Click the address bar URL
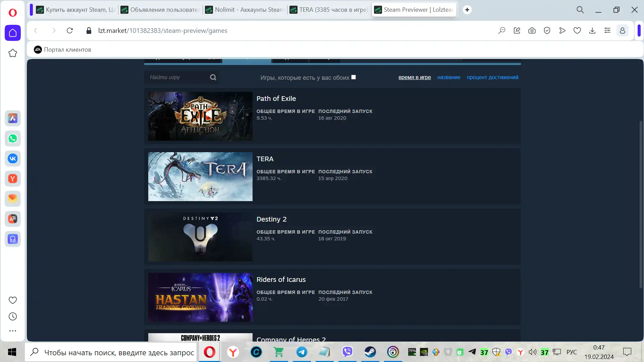This screenshot has height=362, width=644. pos(163,31)
